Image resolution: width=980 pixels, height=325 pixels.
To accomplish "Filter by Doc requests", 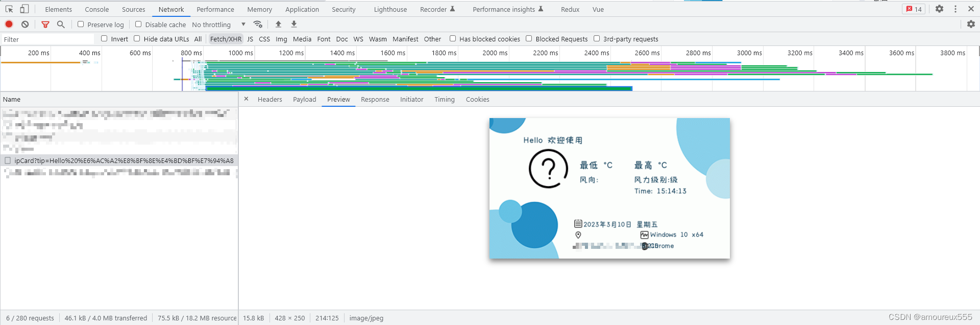I will 342,39.
